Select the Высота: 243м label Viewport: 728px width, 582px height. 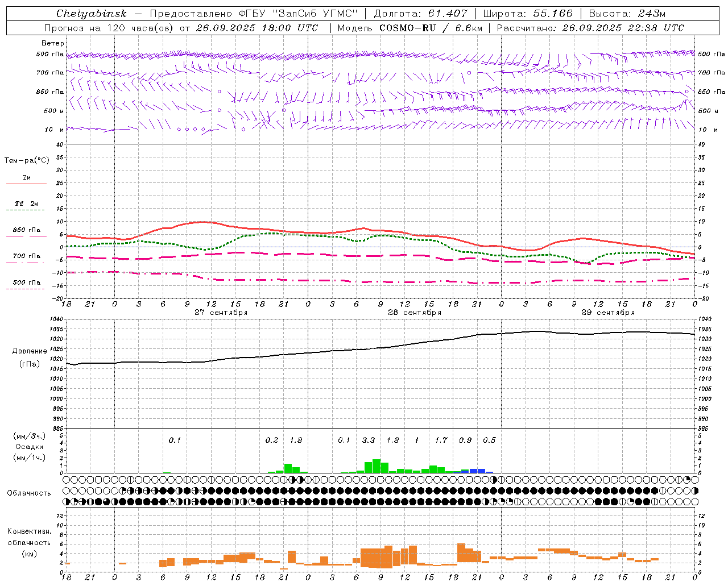[627, 14]
